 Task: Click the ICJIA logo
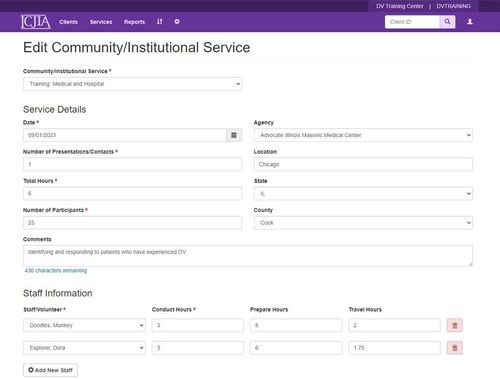point(36,22)
